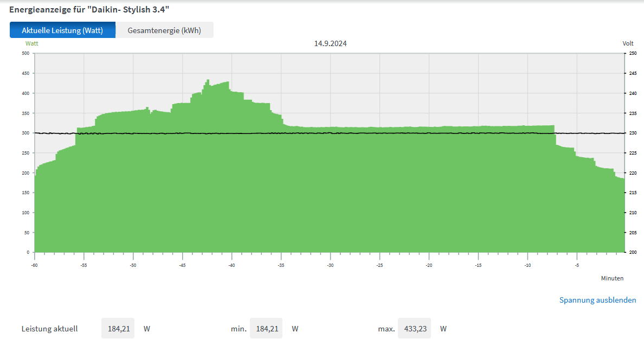Click the "Leistung aktuell" text label
This screenshot has width=644, height=339.
click(x=49, y=329)
